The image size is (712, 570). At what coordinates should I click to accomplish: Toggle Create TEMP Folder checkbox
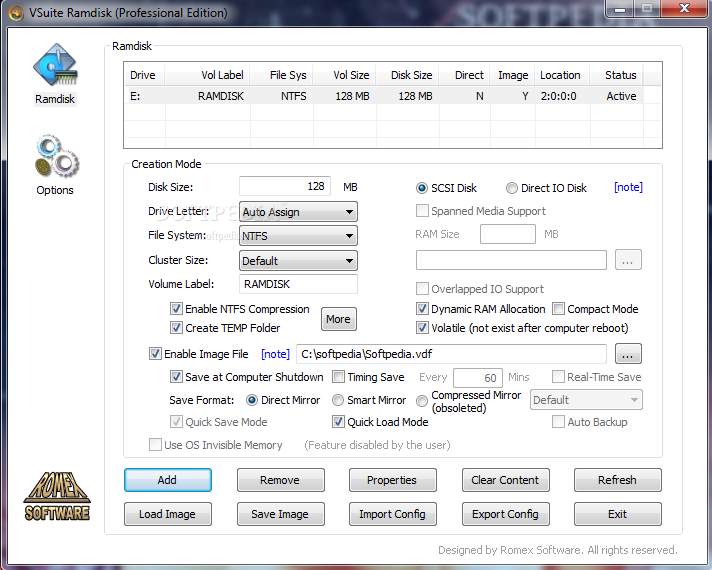tap(176, 327)
